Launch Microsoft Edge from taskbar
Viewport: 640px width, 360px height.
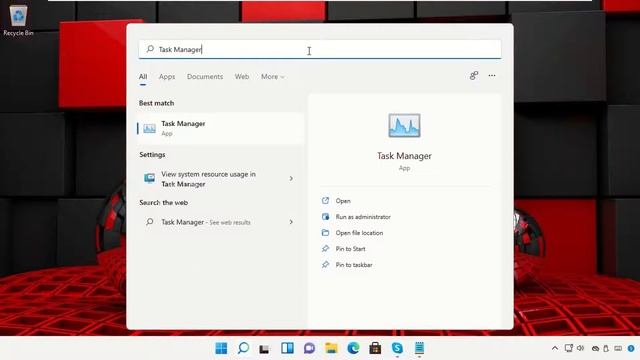[353, 348]
